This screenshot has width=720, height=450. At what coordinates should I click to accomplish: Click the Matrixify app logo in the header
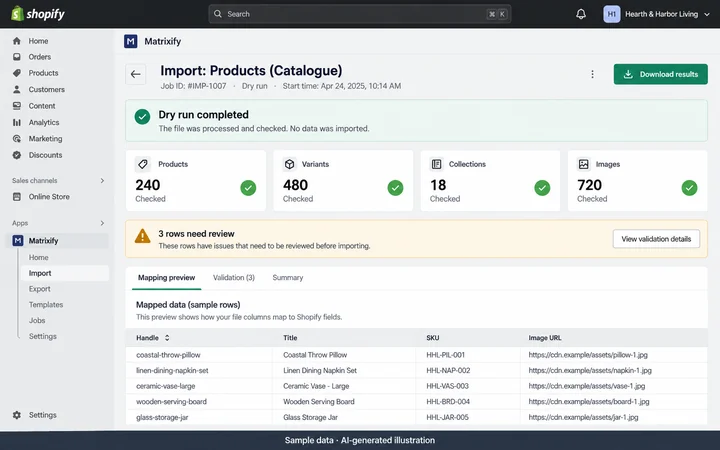click(130, 41)
